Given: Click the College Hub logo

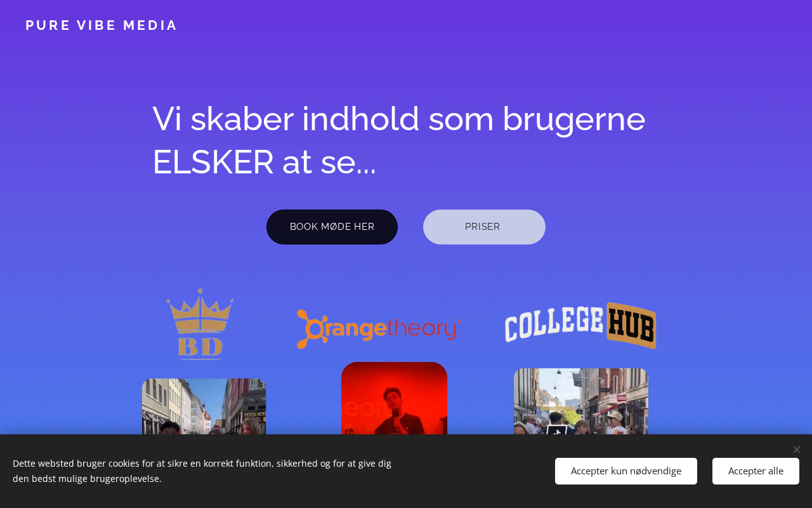Looking at the screenshot, I should pyautogui.click(x=580, y=325).
